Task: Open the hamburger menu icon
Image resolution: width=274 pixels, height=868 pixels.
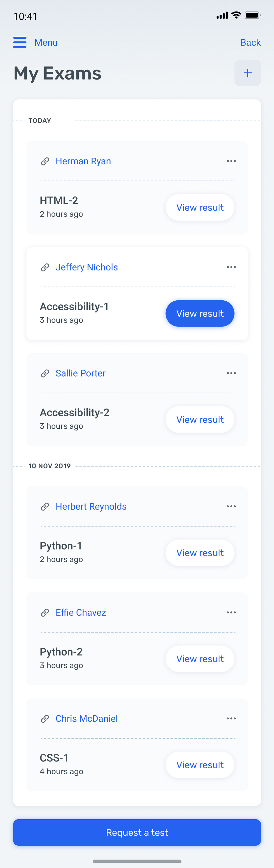Action: click(20, 43)
